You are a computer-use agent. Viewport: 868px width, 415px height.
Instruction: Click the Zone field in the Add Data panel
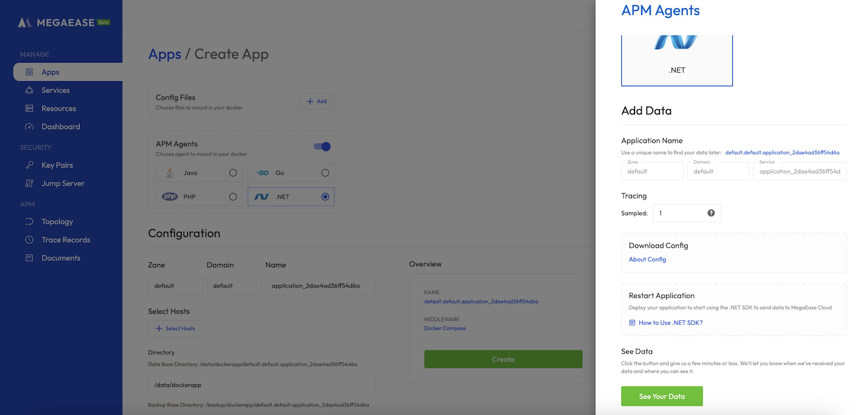click(x=652, y=171)
